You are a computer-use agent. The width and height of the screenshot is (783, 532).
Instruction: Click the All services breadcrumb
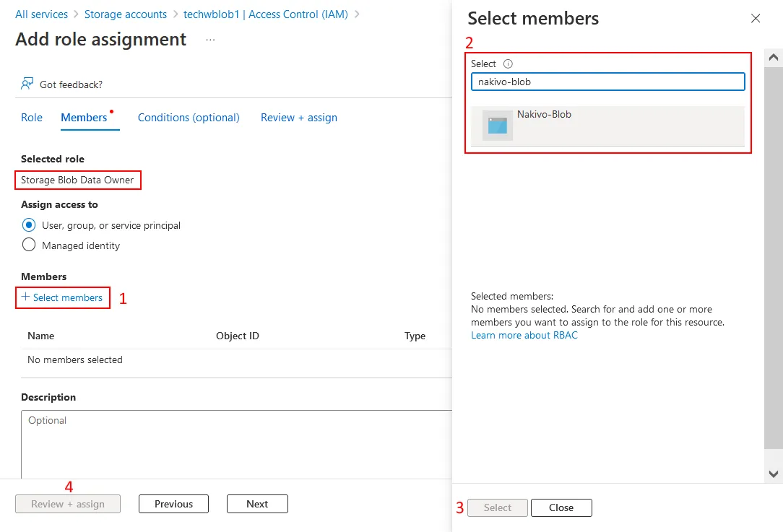[41, 14]
